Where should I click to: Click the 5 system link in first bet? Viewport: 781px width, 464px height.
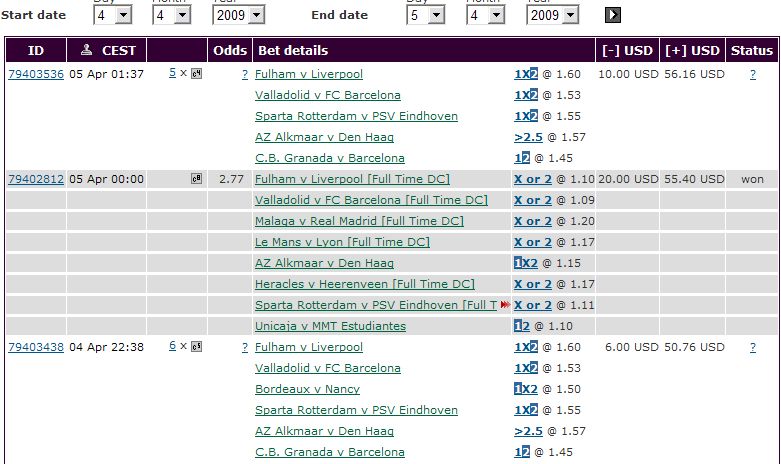[172, 73]
